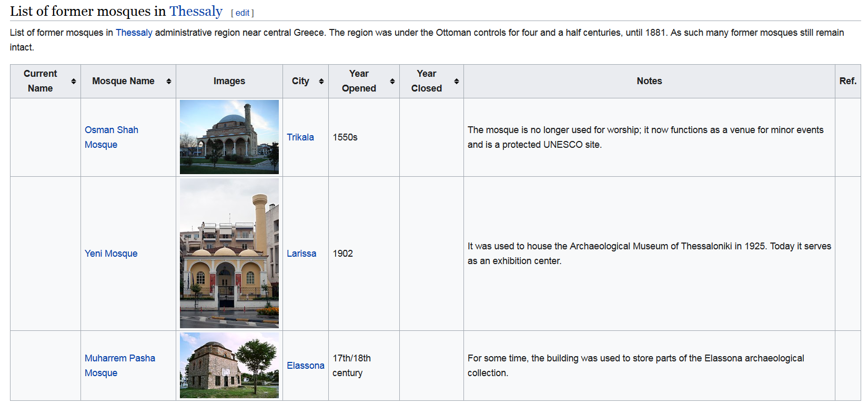Click the Ref. column header
Image resolution: width=868 pixels, height=404 pixels.
pos(848,81)
